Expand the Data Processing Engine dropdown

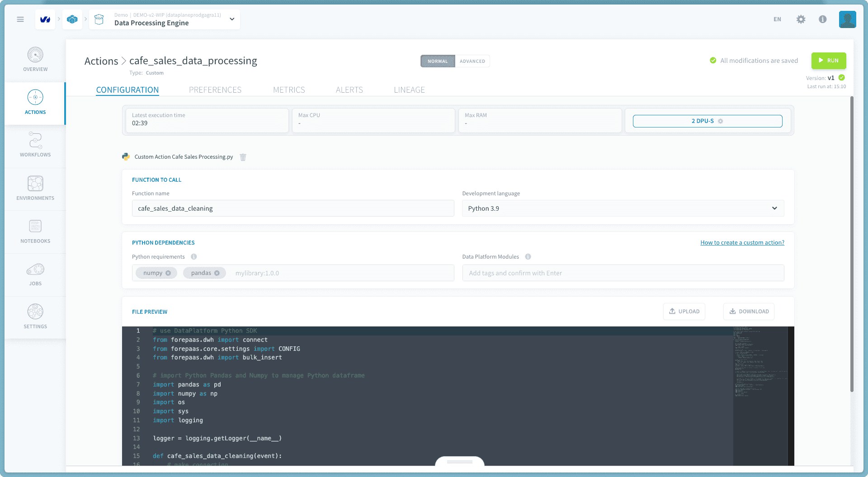coord(232,19)
